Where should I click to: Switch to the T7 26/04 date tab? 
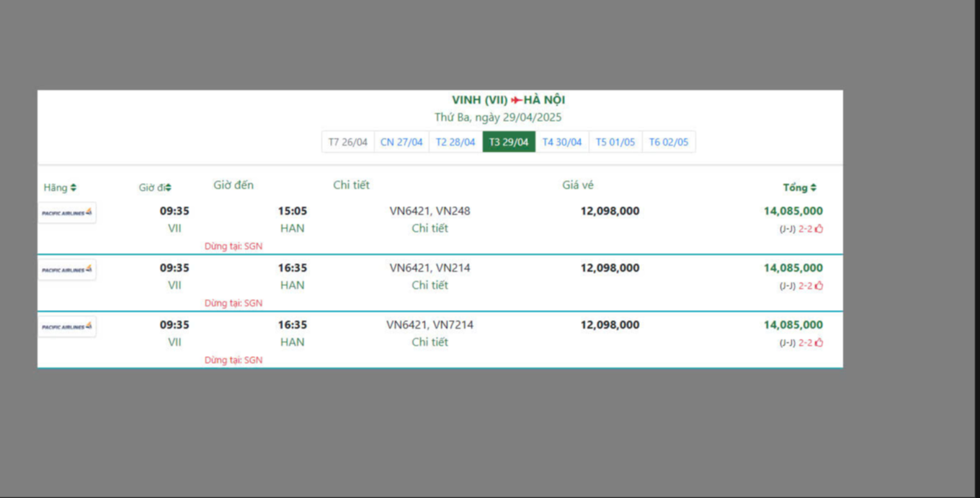click(x=347, y=142)
